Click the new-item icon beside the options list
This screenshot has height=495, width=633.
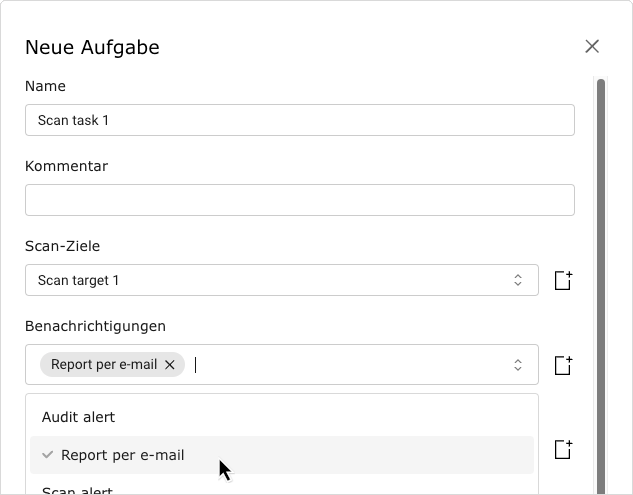563,450
